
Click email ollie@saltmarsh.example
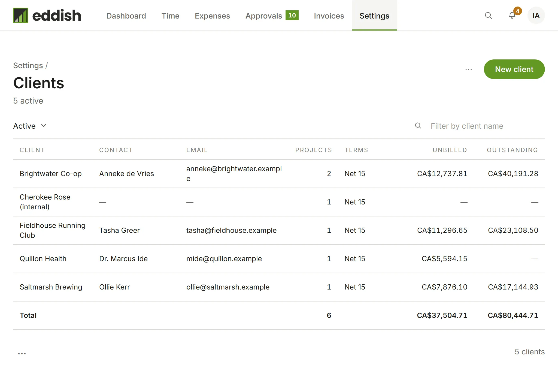(228, 287)
